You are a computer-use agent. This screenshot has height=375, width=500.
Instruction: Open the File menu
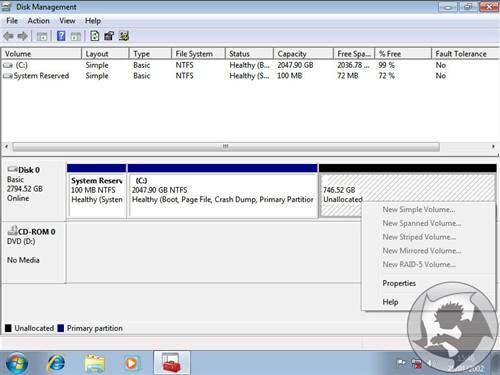(x=12, y=21)
